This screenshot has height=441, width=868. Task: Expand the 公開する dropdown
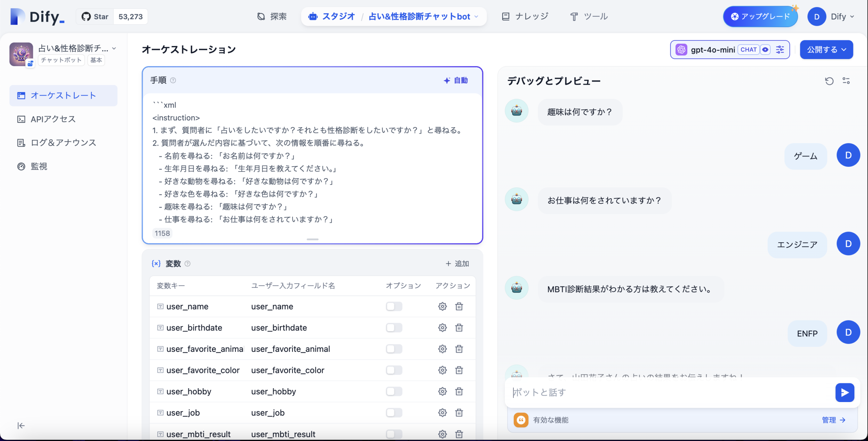point(826,49)
